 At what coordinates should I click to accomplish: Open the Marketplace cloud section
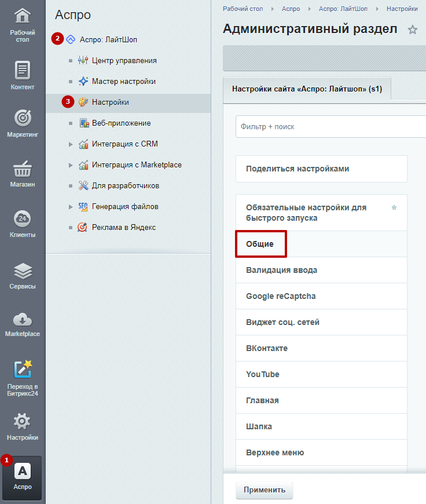pos(23,324)
